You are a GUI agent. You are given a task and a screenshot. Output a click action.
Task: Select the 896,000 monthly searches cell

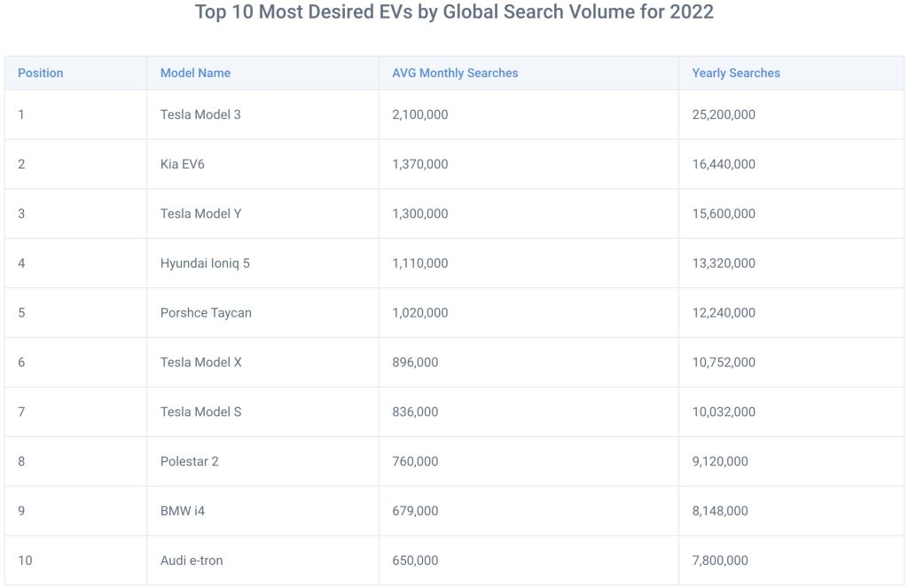415,363
